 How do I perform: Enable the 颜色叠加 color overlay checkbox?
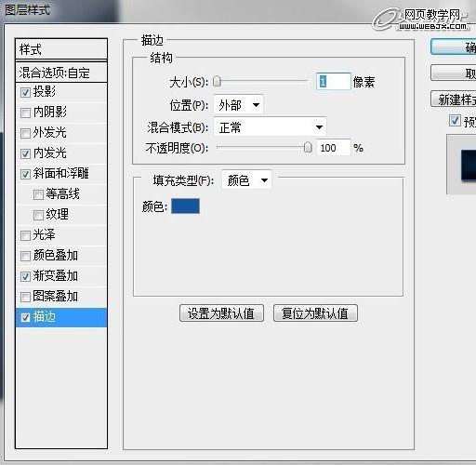pos(25,256)
